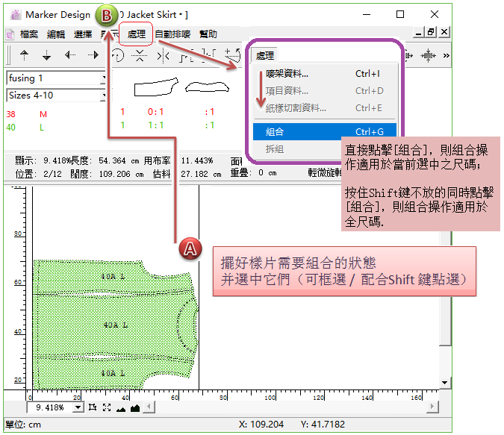Click the move piece right arrow tool

tap(93, 55)
